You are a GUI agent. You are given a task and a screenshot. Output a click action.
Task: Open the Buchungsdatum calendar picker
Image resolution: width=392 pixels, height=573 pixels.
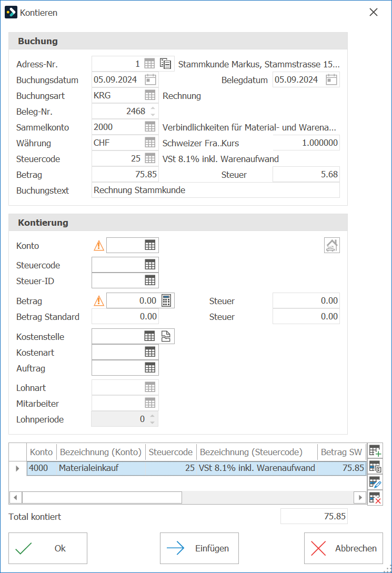(x=150, y=79)
